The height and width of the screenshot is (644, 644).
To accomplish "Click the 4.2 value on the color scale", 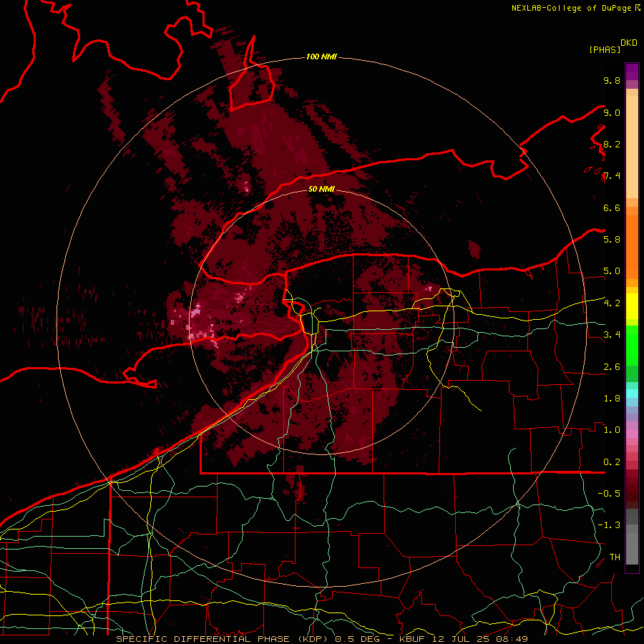I will 612,303.
